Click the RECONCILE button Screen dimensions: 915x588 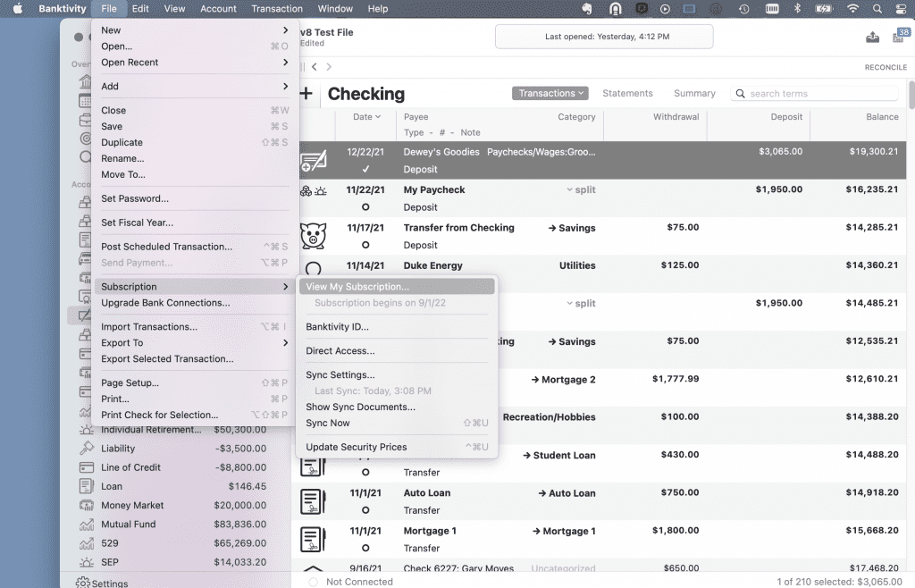pyautogui.click(x=886, y=67)
